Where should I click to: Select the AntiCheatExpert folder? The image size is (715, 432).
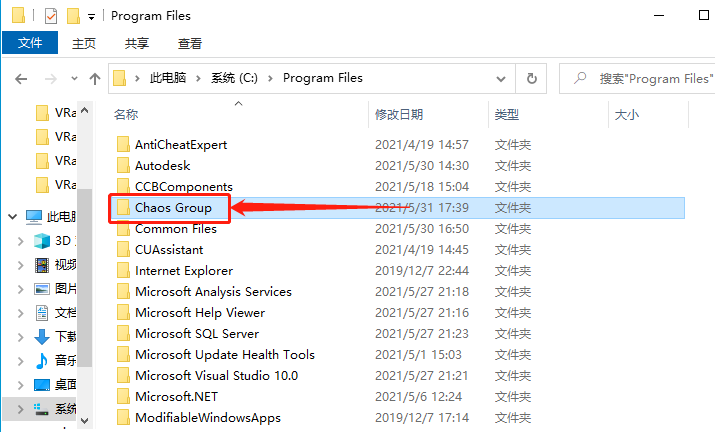tap(181, 145)
